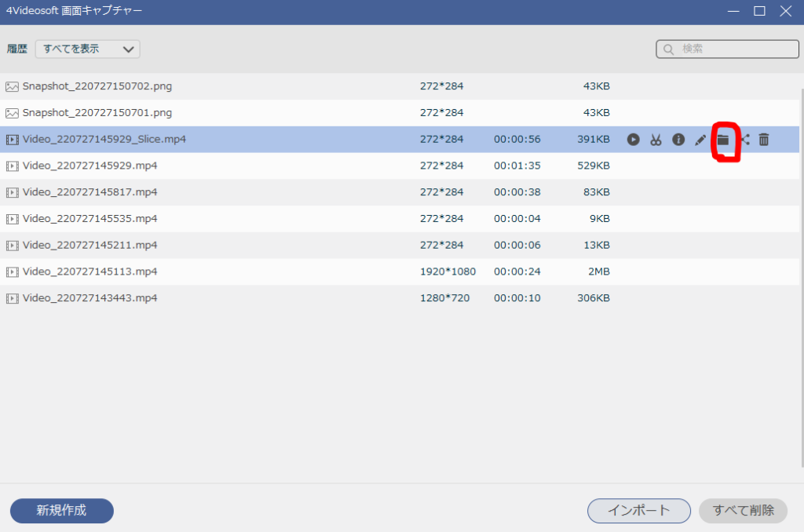Click into the 検索 search field
Viewport: 804px width, 532px height.
click(x=734, y=49)
